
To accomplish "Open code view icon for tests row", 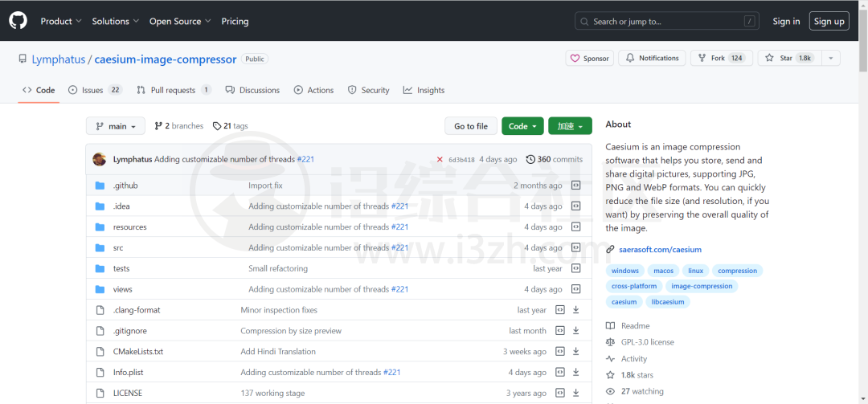I will pyautogui.click(x=575, y=268).
